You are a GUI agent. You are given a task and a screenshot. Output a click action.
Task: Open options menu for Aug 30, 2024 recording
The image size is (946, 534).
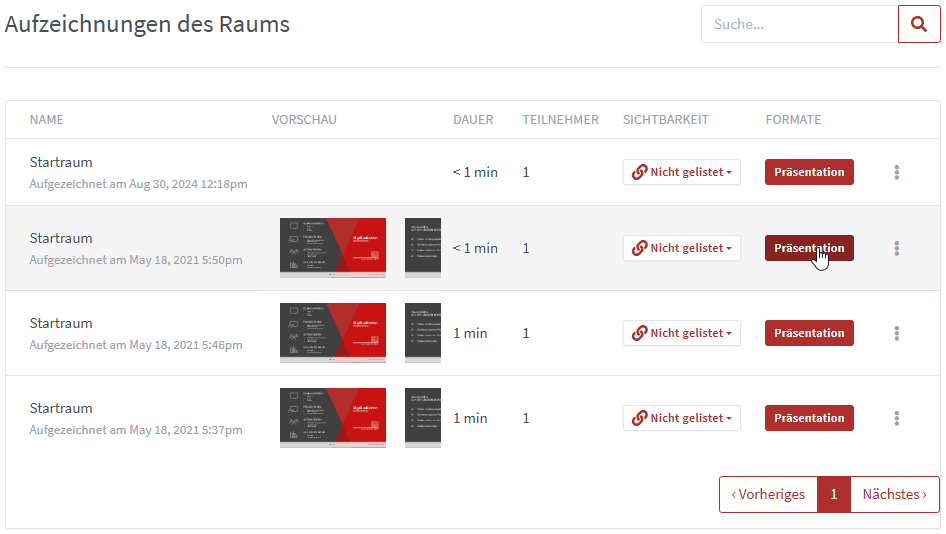point(897,173)
